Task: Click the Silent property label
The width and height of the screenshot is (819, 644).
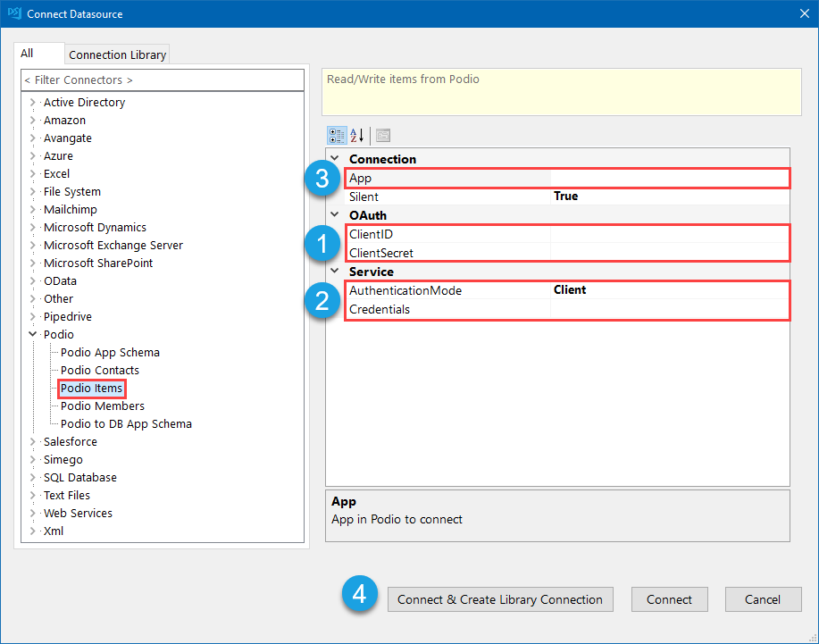Action: (364, 197)
